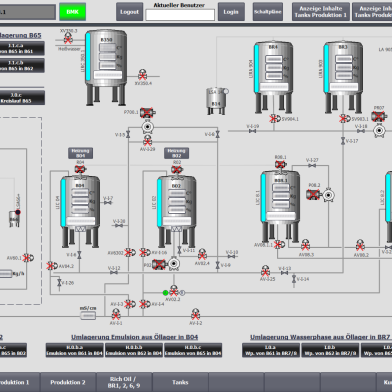Screen dimensions: 392x392
Task: Show Anzeige Inhalte Tanks Produktion 1
Action: [x=321, y=12]
